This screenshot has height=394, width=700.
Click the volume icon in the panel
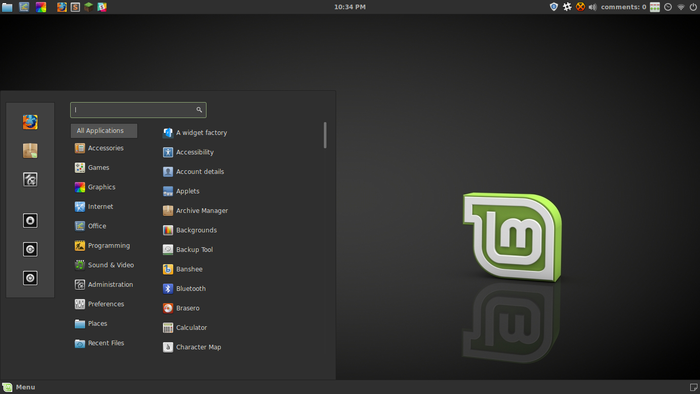tap(592, 7)
